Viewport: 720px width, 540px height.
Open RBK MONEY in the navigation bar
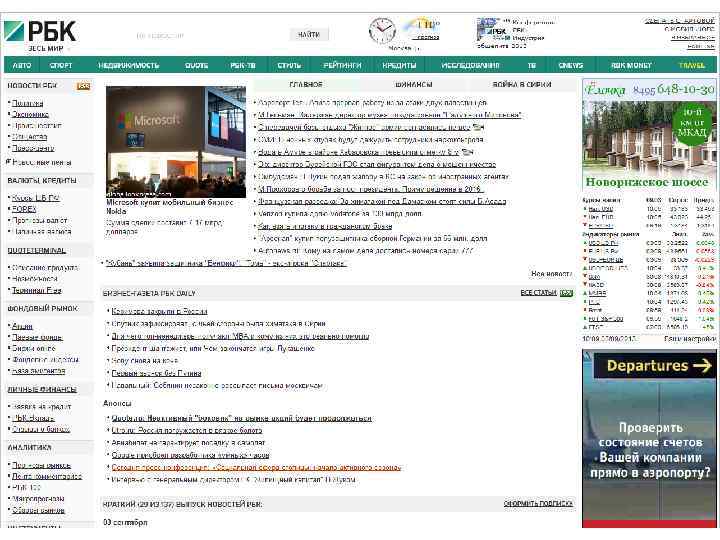click(x=631, y=66)
